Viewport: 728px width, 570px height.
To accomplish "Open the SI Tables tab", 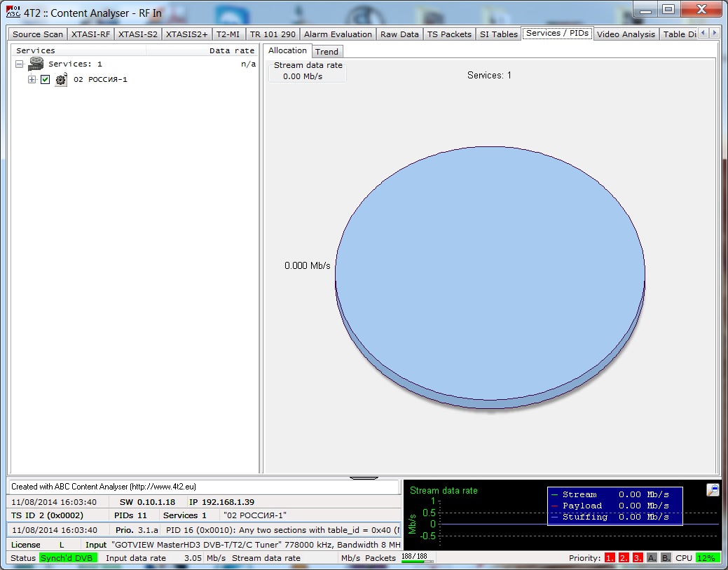I will 498,34.
